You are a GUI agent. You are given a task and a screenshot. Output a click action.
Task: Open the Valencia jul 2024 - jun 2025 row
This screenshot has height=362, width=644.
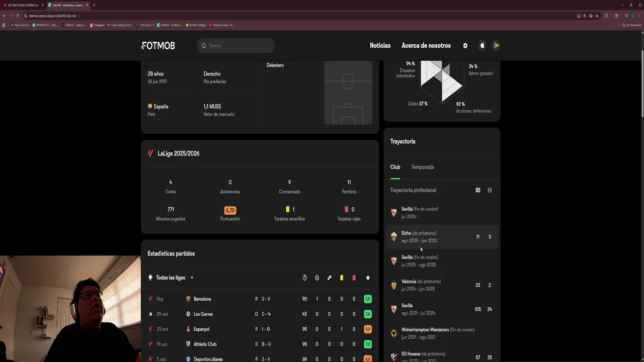442,285
